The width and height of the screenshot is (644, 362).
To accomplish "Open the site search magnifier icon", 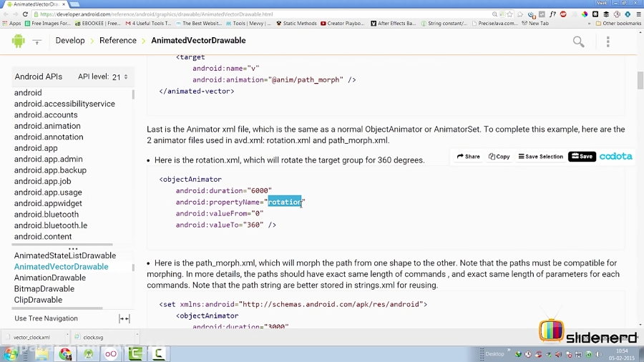I will 579,41.
